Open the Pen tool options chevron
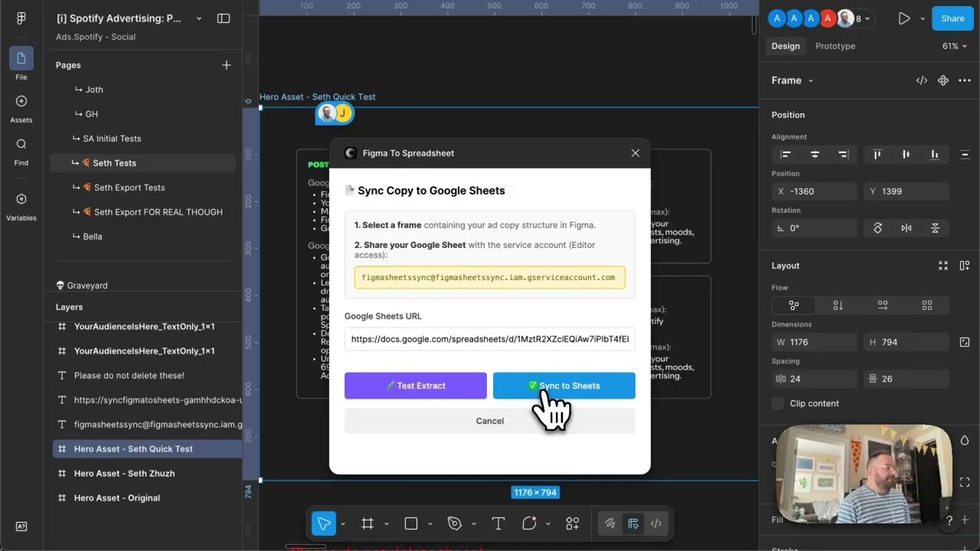Screen dimensions: 980x551 coord(473,523)
